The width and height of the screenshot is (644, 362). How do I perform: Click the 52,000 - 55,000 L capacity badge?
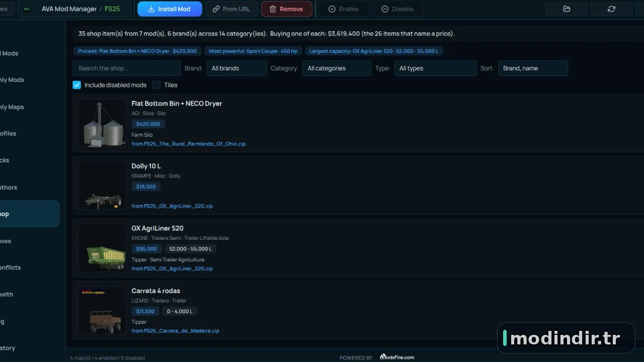190,249
